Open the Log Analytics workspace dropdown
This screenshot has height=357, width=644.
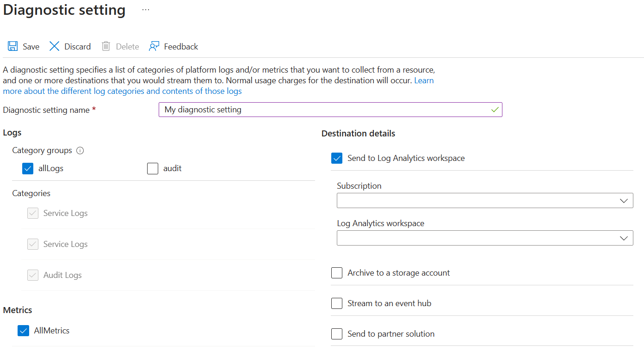tap(485, 238)
